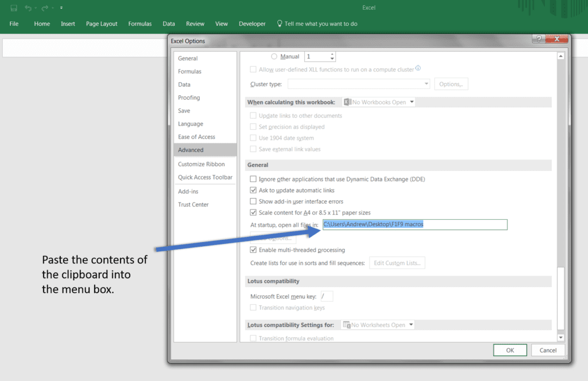Open the Trust Center options category
Screen dimensions: 588x381
[205, 204]
